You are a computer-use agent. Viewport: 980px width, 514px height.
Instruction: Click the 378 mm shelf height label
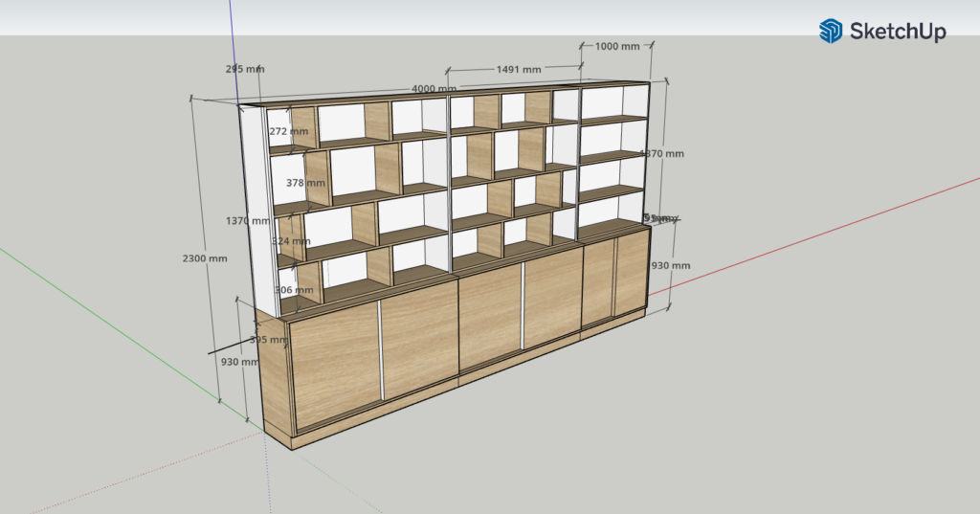304,183
